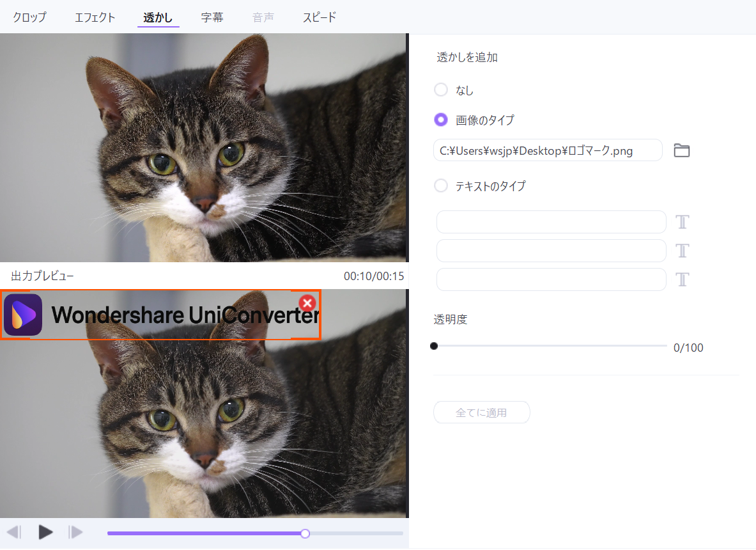This screenshot has height=550, width=756.
Task: Click the first watermark text input field
Action: [x=551, y=222]
